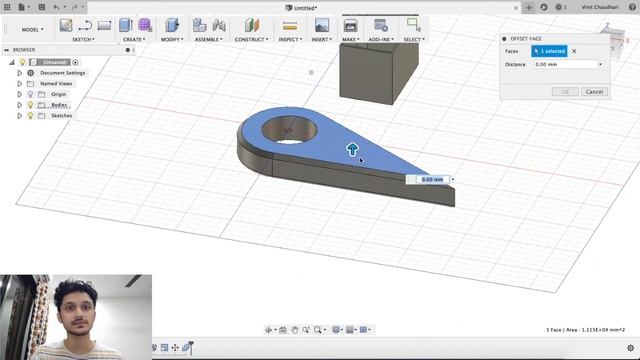Select the Rectangle sketch tool
Screen dimensions: 640x360
[x=104, y=26]
